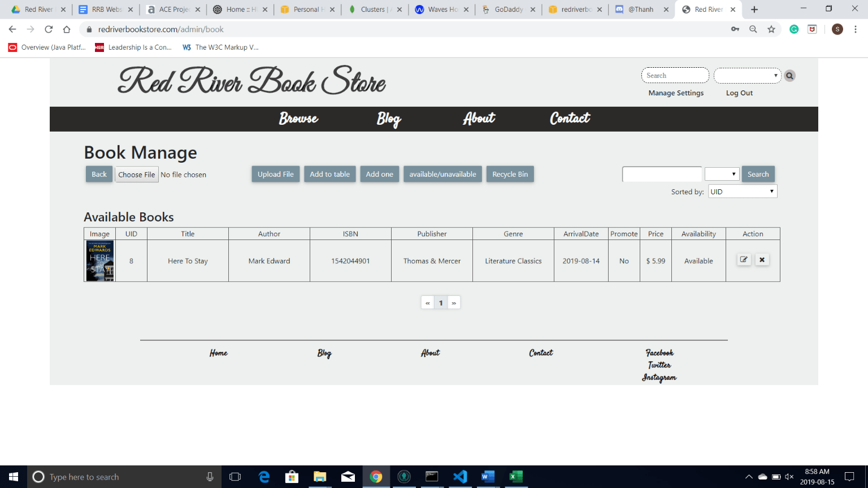868x488 pixels.
Task: Open Excel from the taskbar
Action: point(515,477)
